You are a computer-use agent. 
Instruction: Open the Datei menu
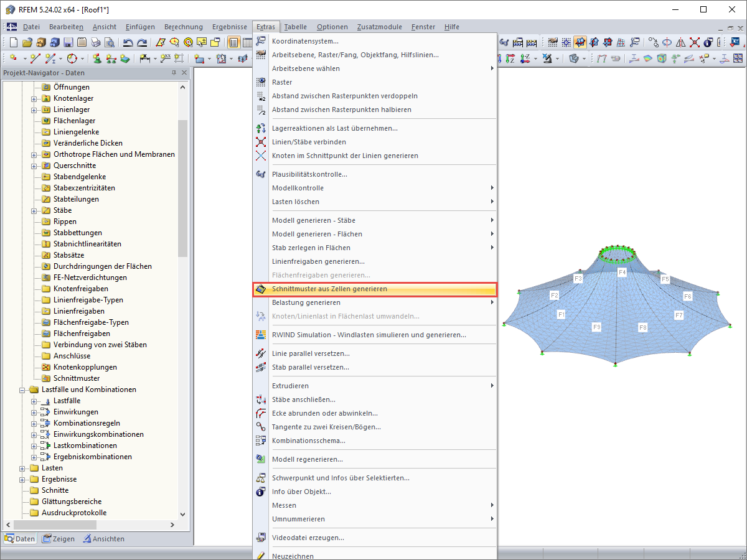[31, 27]
